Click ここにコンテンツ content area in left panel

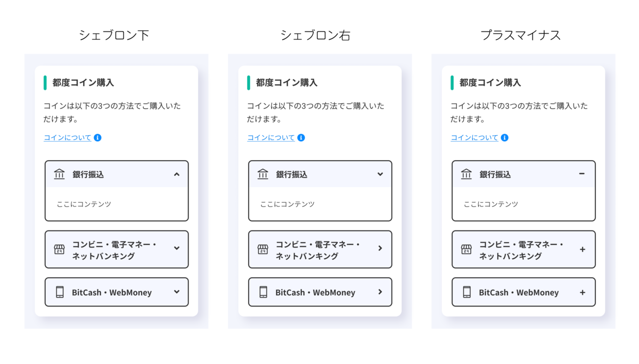click(x=84, y=204)
